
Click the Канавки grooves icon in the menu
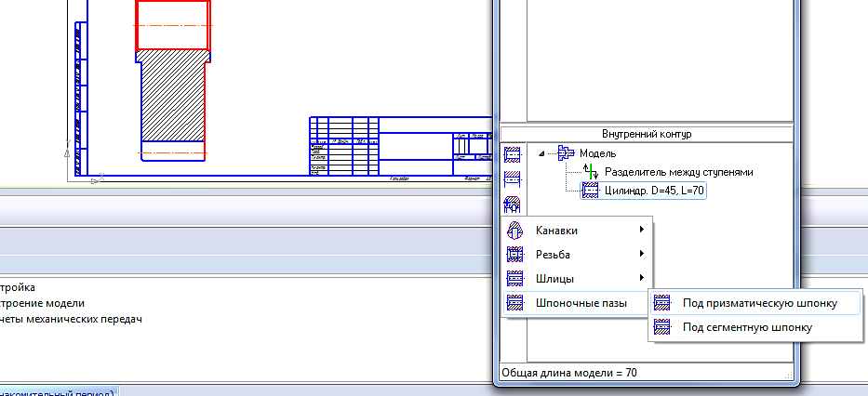pyautogui.click(x=515, y=231)
